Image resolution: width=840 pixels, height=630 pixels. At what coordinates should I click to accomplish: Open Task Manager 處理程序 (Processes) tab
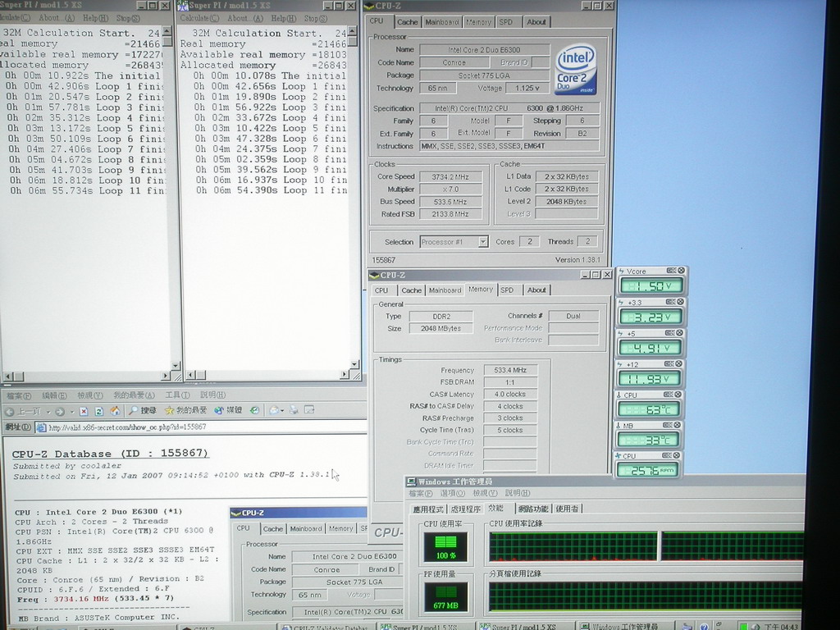tap(466, 509)
